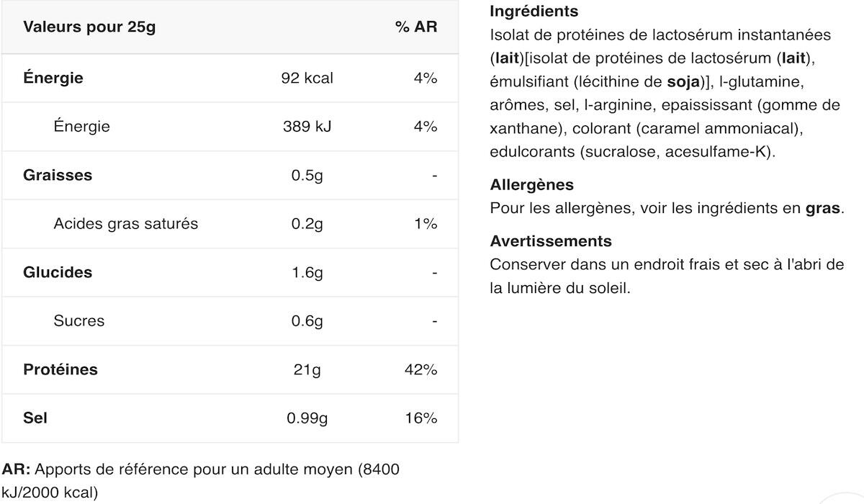Viewport: 864px width, 504px height.
Task: Click the 0.99g salt value
Action: pos(307,418)
